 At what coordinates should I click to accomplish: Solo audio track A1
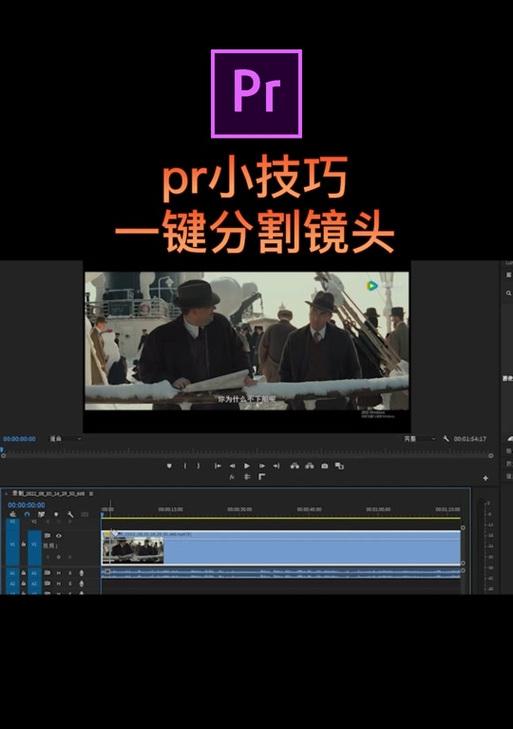point(70,573)
